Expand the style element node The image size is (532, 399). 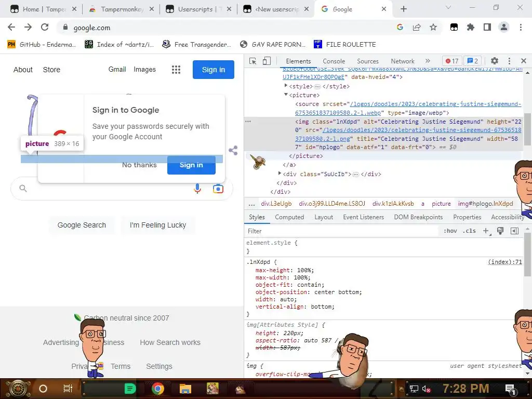coord(286,86)
